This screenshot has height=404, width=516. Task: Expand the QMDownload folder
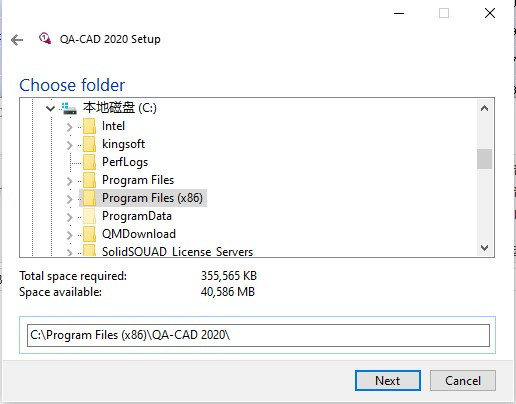69,235
